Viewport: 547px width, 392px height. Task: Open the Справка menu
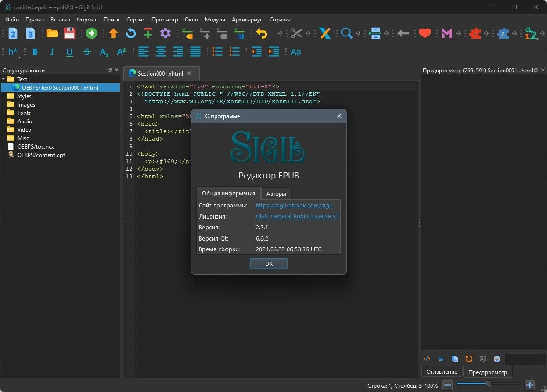click(x=280, y=20)
